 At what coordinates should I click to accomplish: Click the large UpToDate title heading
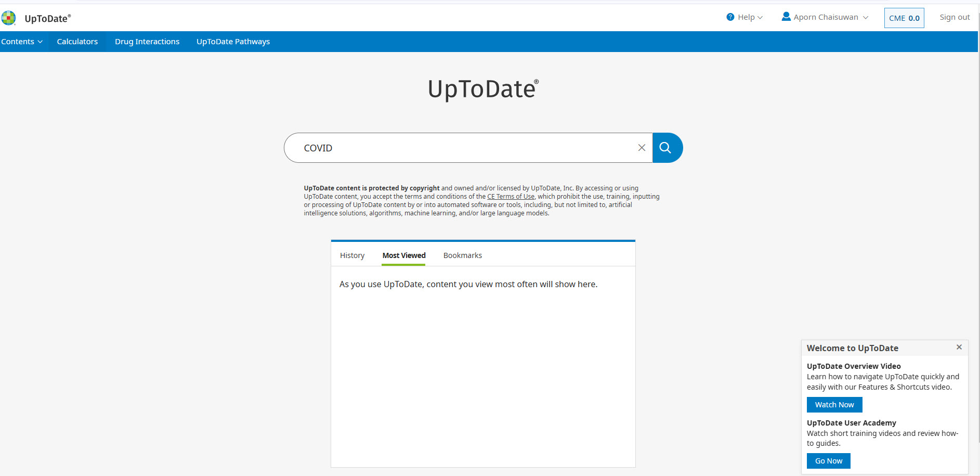[x=483, y=89]
